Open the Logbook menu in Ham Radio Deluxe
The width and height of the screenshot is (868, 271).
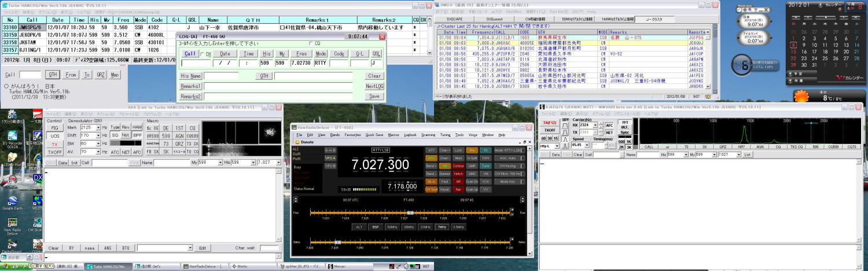[410, 135]
